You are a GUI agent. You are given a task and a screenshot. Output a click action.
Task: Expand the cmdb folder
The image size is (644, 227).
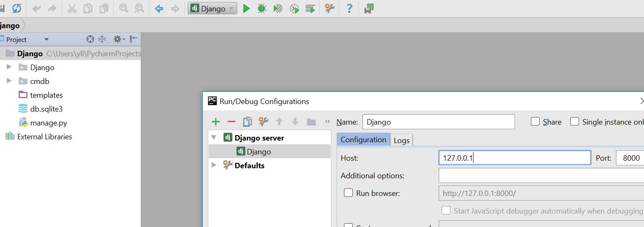pyautogui.click(x=9, y=81)
